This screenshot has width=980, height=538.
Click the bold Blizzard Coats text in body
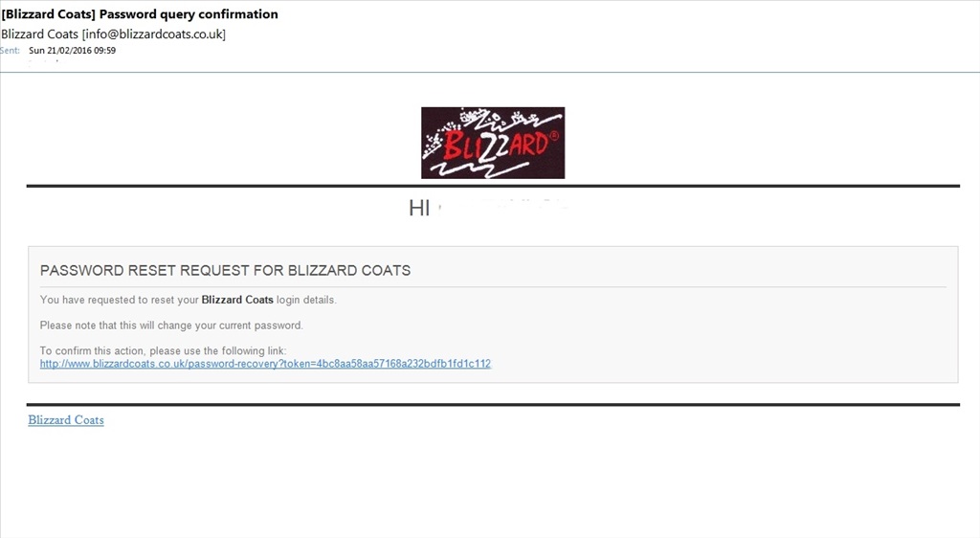point(237,300)
